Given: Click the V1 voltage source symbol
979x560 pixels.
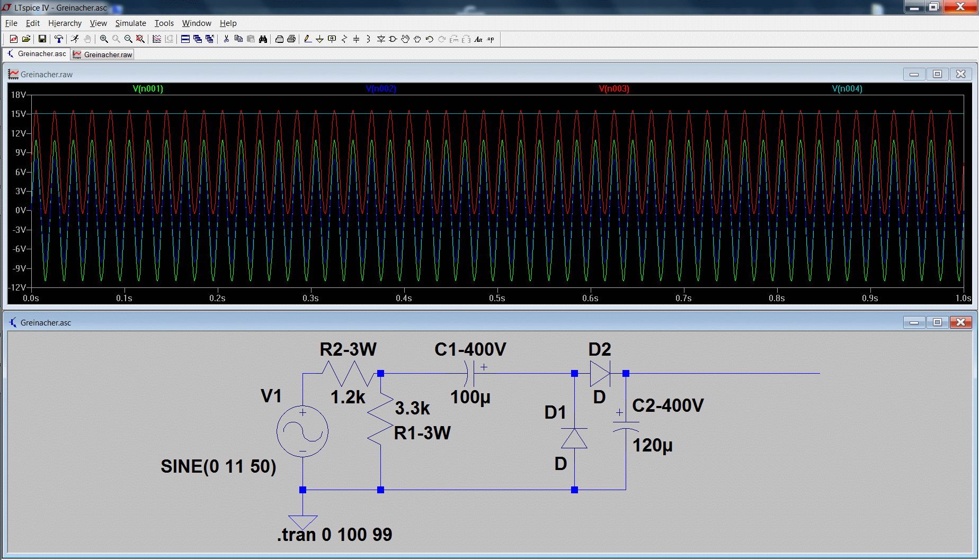Looking at the screenshot, I should coord(302,432).
